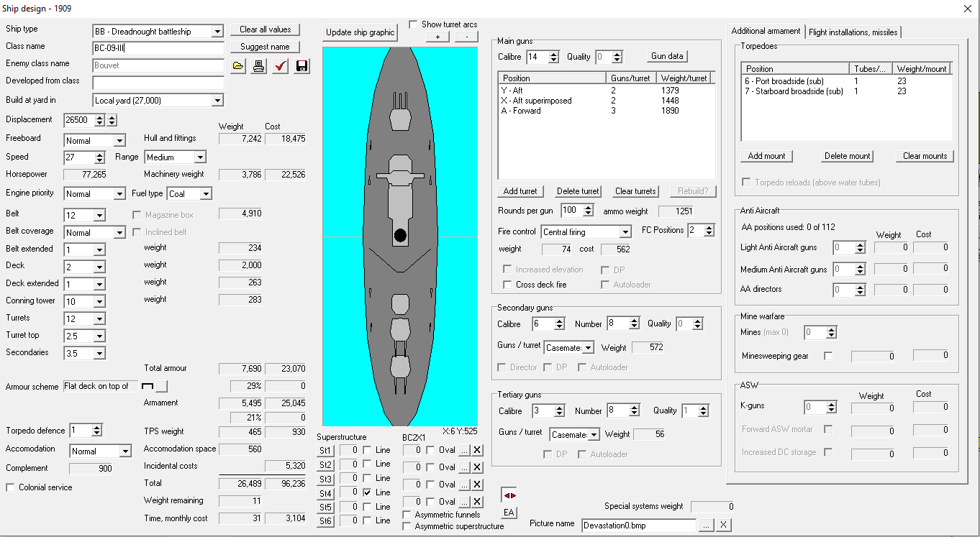This screenshot has width=980, height=537.
Task: Click the open folder icon
Action: pyautogui.click(x=239, y=66)
